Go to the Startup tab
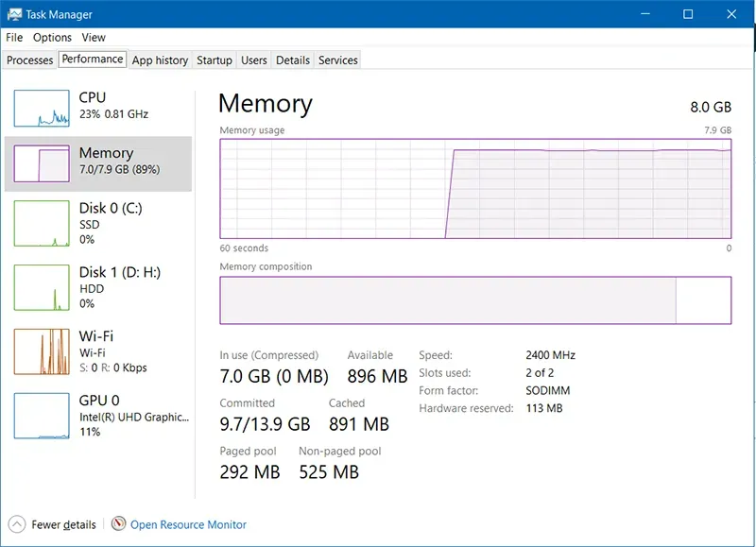Screen dimensions: 756x547 pyautogui.click(x=215, y=60)
